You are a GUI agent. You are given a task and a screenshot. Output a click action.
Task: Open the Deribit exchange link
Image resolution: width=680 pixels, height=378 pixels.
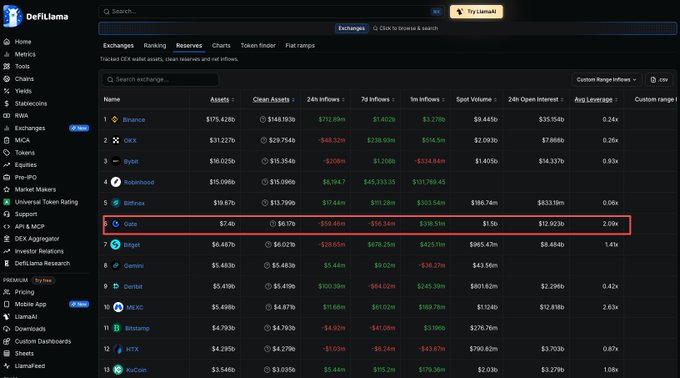pos(133,287)
